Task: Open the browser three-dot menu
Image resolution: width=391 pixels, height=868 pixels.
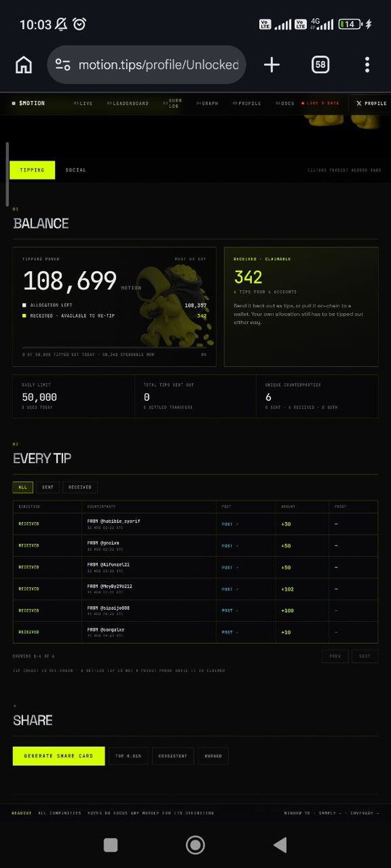Action: tap(367, 64)
